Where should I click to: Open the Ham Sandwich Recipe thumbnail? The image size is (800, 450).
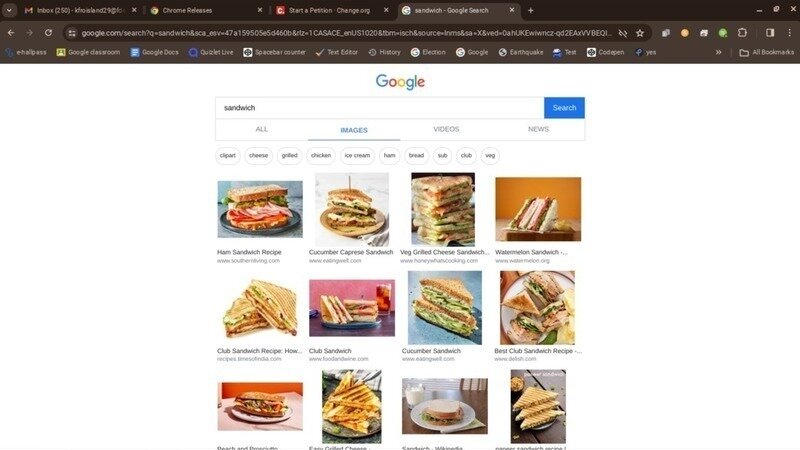[260, 209]
